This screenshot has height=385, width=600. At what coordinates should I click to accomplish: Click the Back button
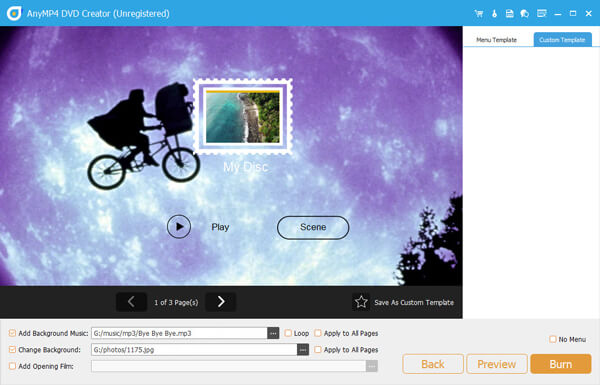click(x=433, y=364)
